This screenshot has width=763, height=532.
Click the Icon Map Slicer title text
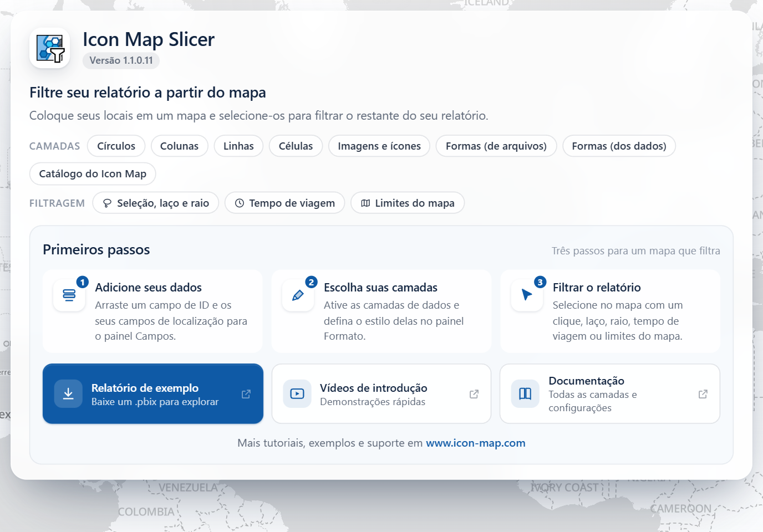point(149,39)
